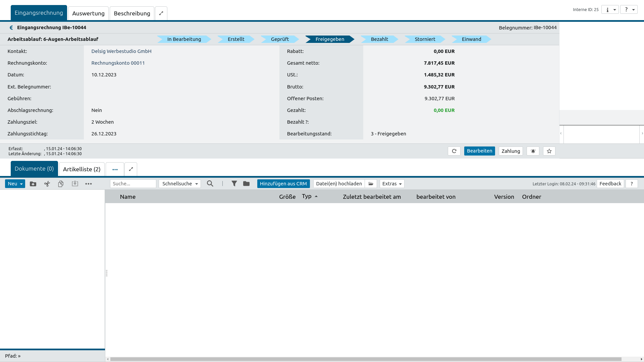The width and height of the screenshot is (644, 362).
Task: Expand the Schnellsuche dropdown
Action: [180, 184]
